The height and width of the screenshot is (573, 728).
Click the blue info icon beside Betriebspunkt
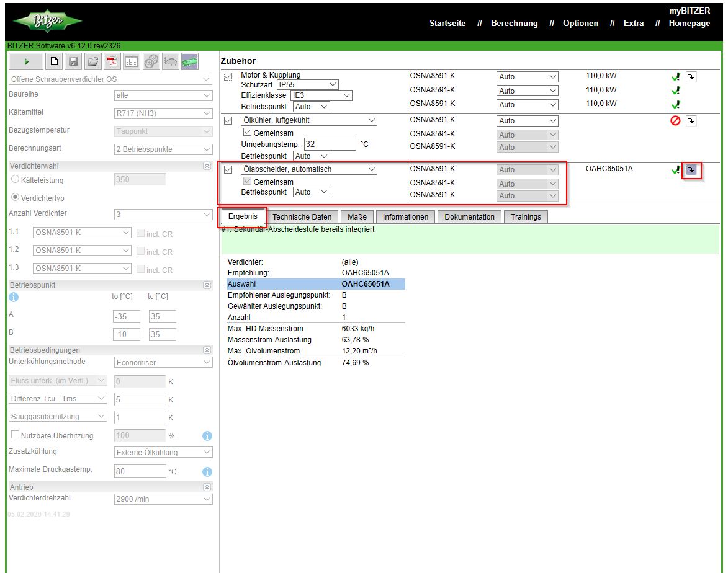pyautogui.click(x=14, y=296)
